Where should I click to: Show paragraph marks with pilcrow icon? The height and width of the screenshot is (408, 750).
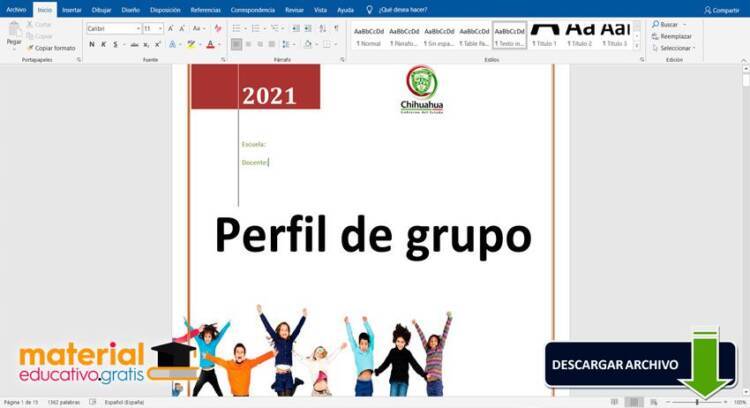pyautogui.click(x=336, y=29)
